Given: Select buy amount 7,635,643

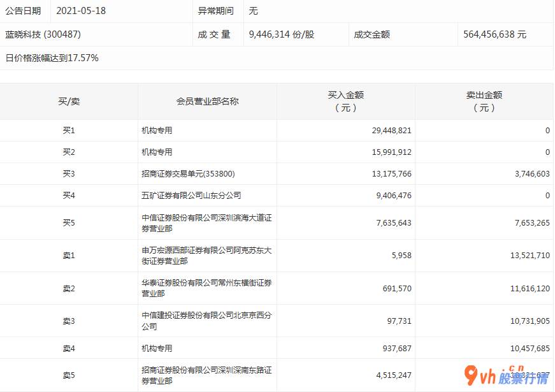Looking at the screenshot, I should (394, 222).
